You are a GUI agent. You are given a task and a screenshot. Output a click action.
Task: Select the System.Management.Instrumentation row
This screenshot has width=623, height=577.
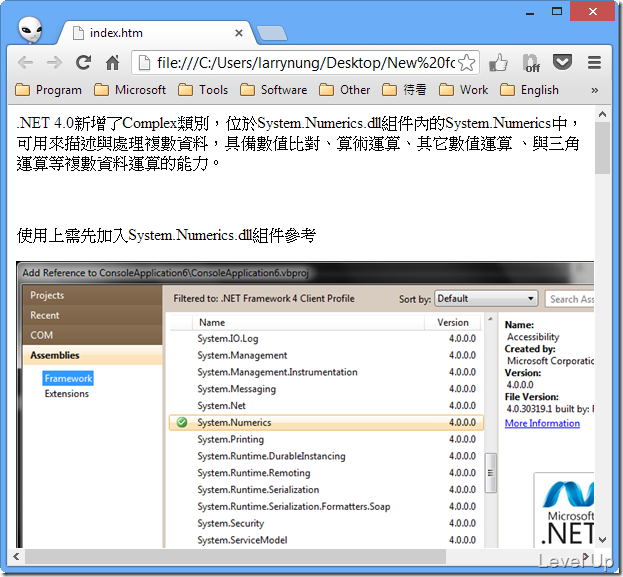(x=326, y=372)
